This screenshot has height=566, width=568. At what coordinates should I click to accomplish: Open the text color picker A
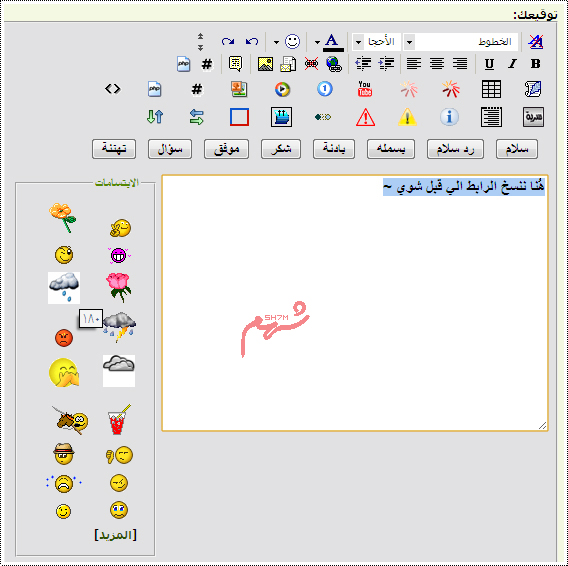331,42
